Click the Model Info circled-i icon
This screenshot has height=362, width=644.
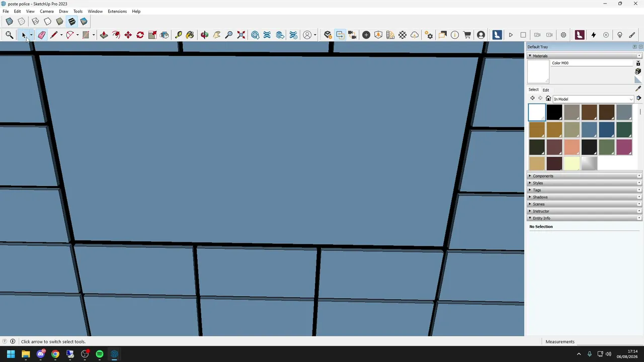pos(455,35)
